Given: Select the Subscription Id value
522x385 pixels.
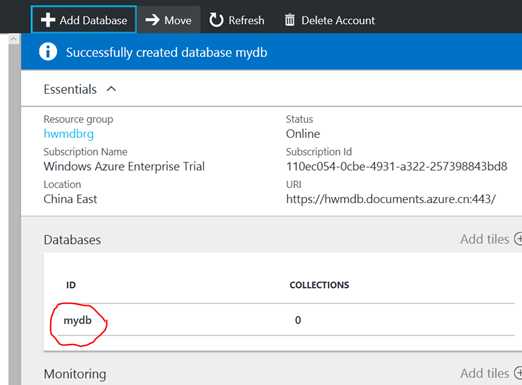Looking at the screenshot, I should pyautogui.click(x=397, y=166).
